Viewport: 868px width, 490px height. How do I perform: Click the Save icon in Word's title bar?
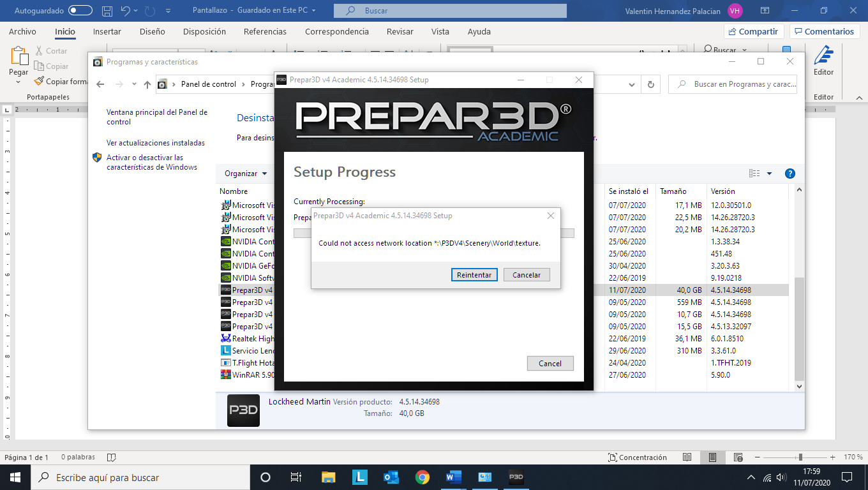(107, 11)
